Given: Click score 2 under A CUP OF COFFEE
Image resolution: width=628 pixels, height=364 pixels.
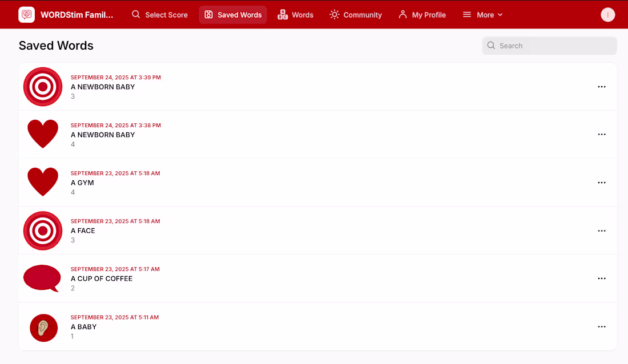Looking at the screenshot, I should pyautogui.click(x=73, y=288).
